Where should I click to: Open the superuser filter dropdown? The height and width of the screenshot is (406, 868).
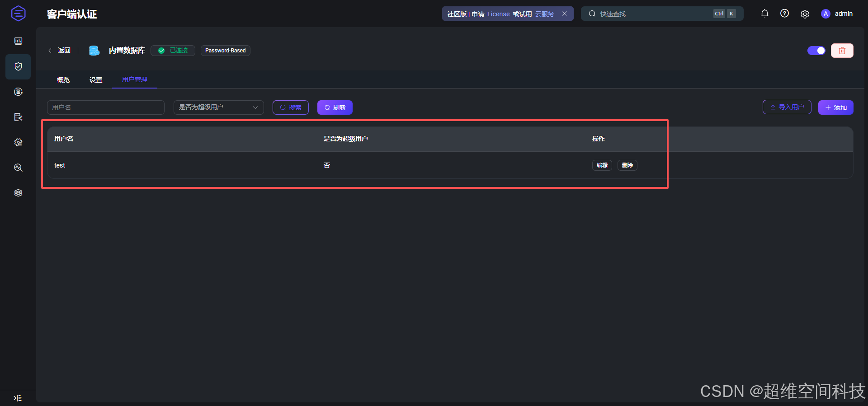click(x=219, y=107)
